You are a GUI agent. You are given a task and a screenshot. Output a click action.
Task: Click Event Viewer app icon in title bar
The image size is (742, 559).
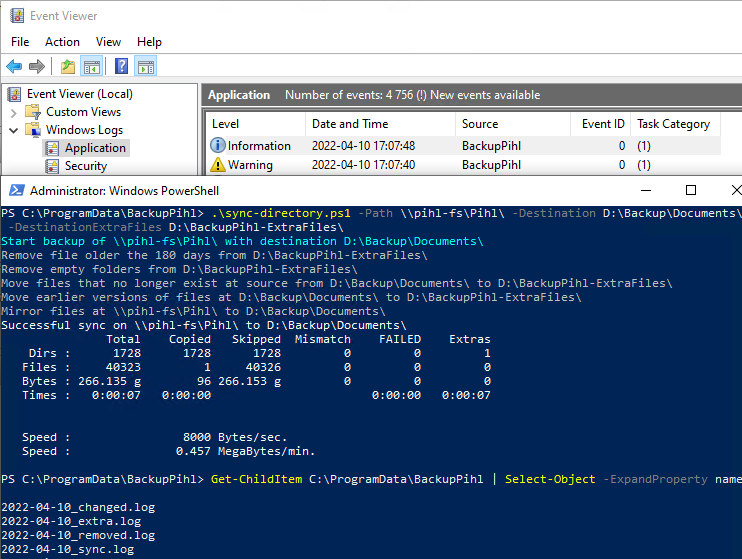coord(17,16)
